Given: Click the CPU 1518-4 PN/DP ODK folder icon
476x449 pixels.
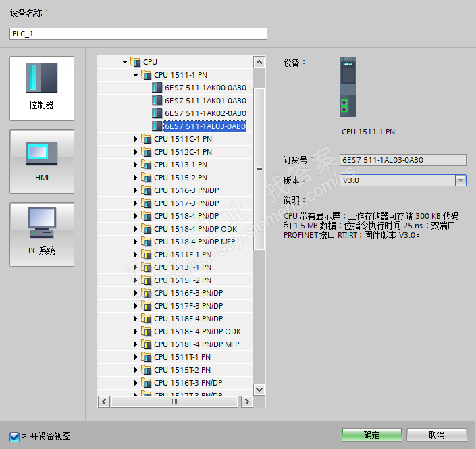Looking at the screenshot, I should [147, 229].
